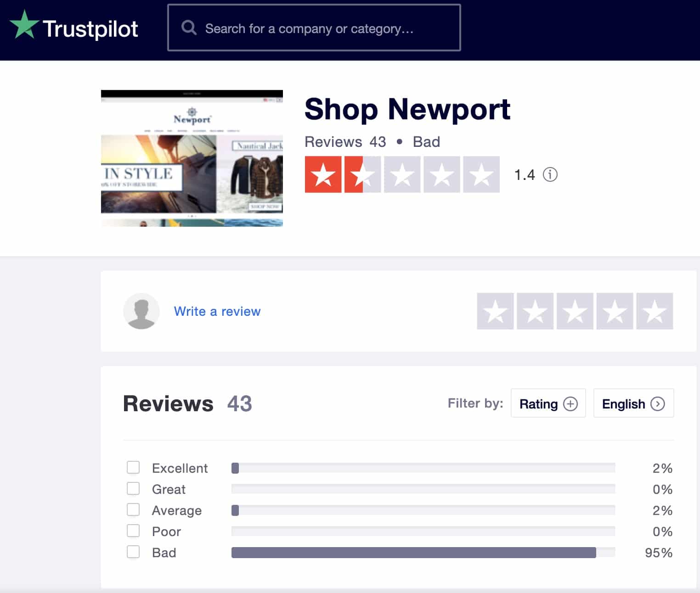Click the 1.4 TrustScore value

click(525, 175)
